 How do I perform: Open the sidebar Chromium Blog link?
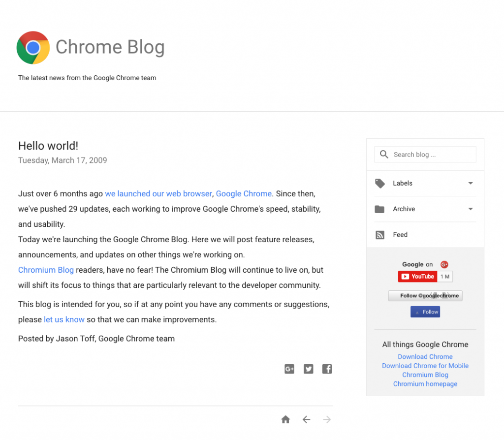pos(425,375)
